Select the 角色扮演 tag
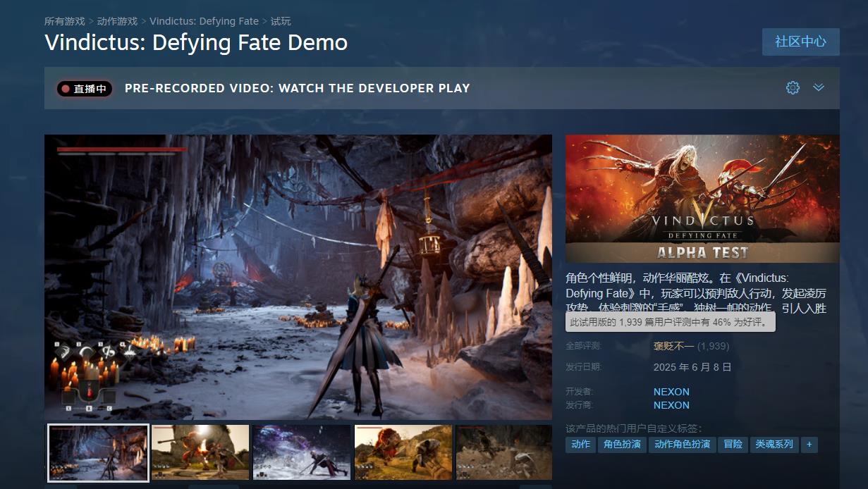 point(622,445)
